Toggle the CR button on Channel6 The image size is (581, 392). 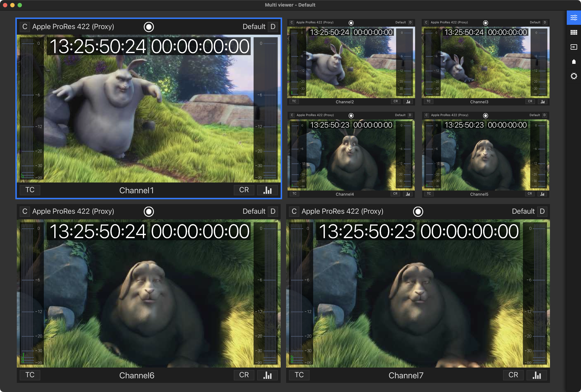pos(244,375)
